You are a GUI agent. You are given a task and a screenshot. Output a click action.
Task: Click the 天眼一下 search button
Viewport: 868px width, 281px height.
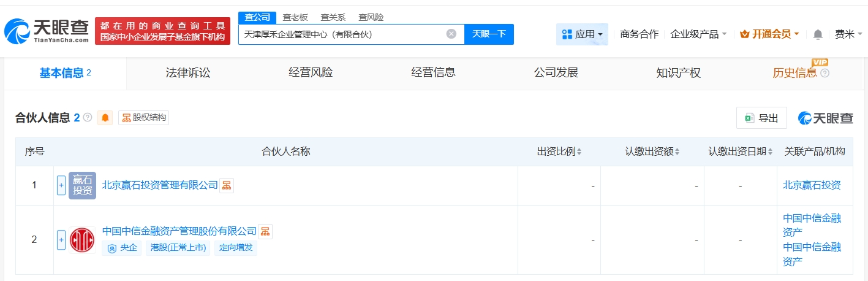489,34
